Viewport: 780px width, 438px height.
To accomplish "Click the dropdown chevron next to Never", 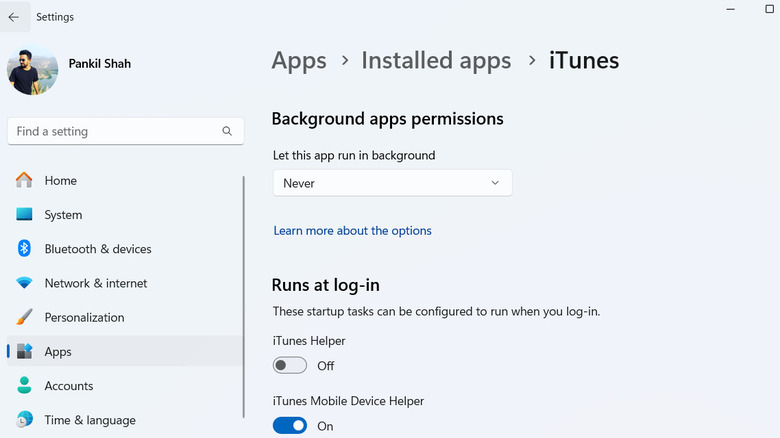I will (x=495, y=183).
